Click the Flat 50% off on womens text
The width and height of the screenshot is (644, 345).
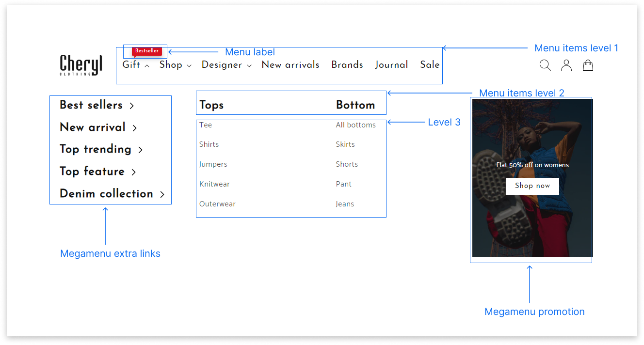(x=532, y=165)
